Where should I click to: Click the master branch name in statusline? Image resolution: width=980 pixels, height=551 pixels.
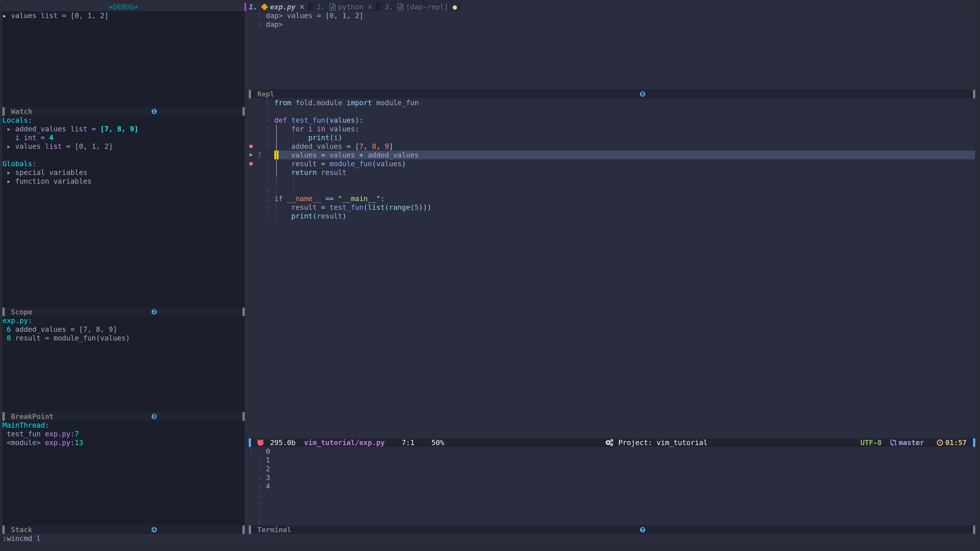[911, 443]
